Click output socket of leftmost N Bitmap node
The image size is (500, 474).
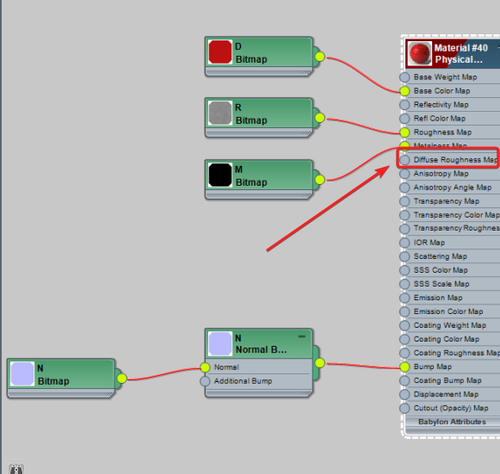[122, 378]
